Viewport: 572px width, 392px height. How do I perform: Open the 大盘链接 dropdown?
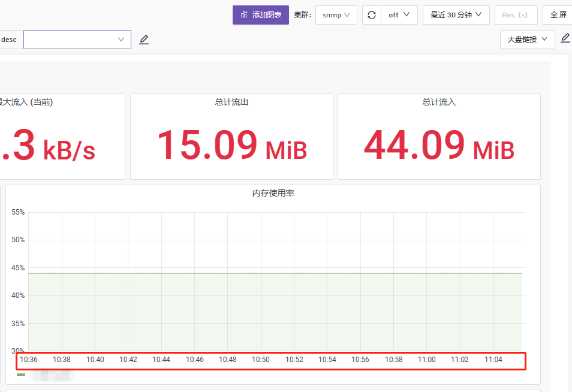pyautogui.click(x=526, y=39)
